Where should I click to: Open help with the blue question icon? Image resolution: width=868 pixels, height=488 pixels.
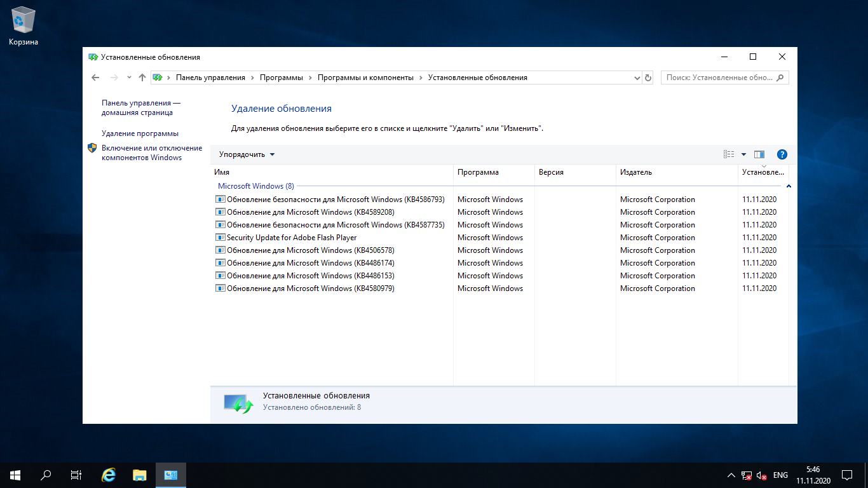pyautogui.click(x=782, y=154)
